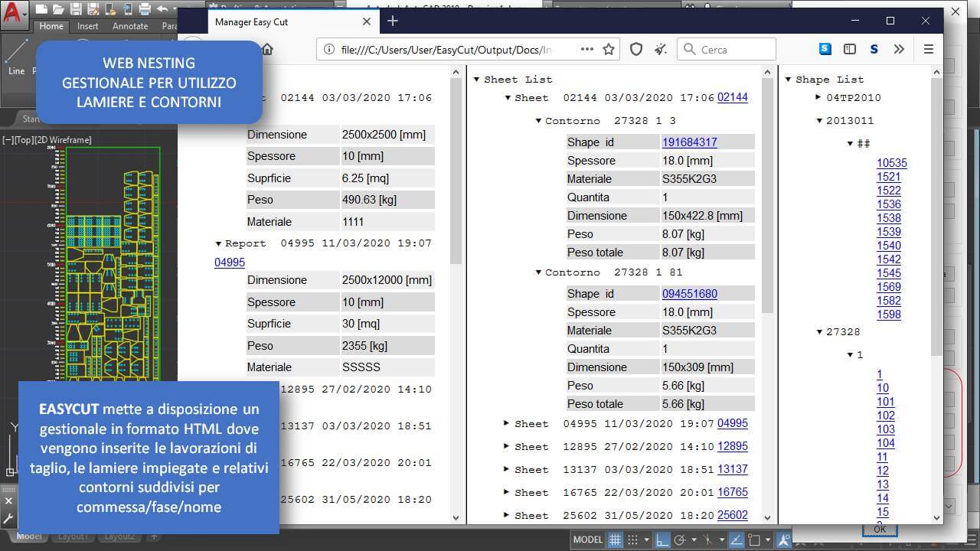Screen dimensions: 980x551
Task: Switch to the Annotate ribbon tab
Action: tap(130, 26)
